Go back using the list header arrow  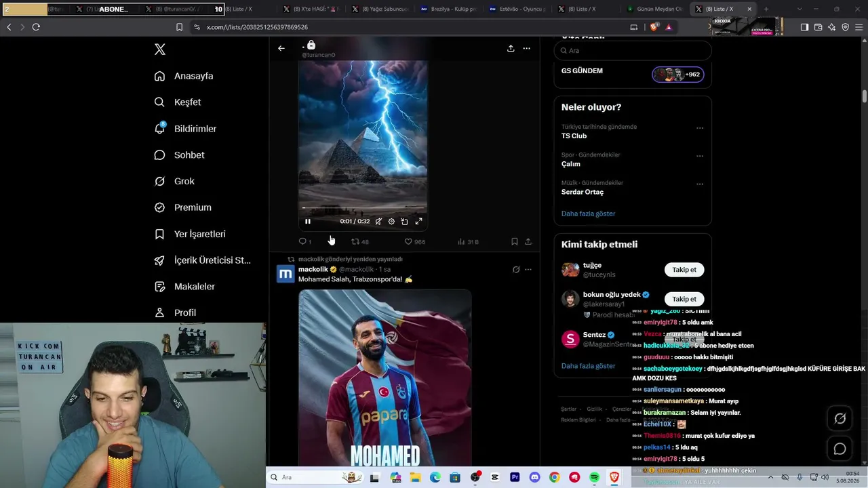point(281,48)
